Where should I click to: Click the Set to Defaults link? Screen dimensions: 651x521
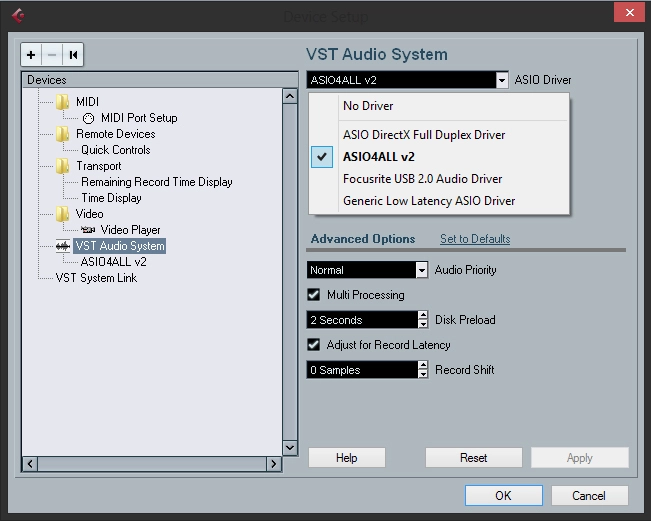[475, 239]
